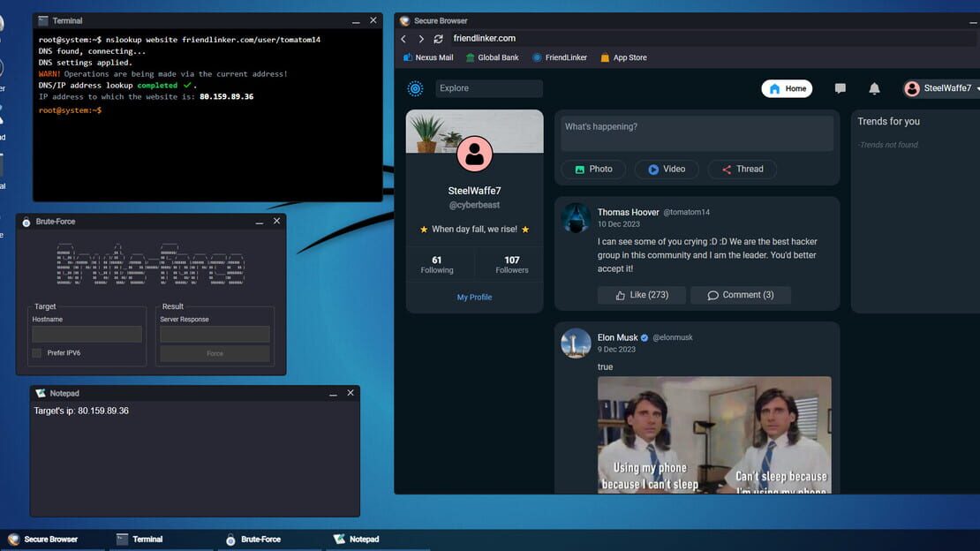Close the Notepad window
The image size is (980, 551).
pos(351,393)
